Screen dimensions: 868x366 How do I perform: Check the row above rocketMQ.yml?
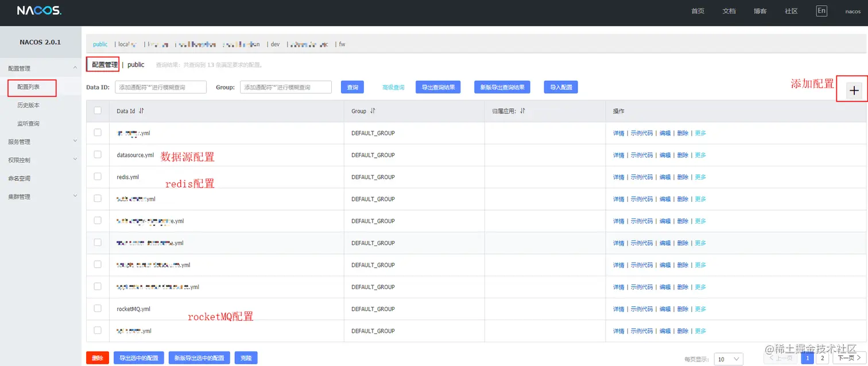[98, 287]
